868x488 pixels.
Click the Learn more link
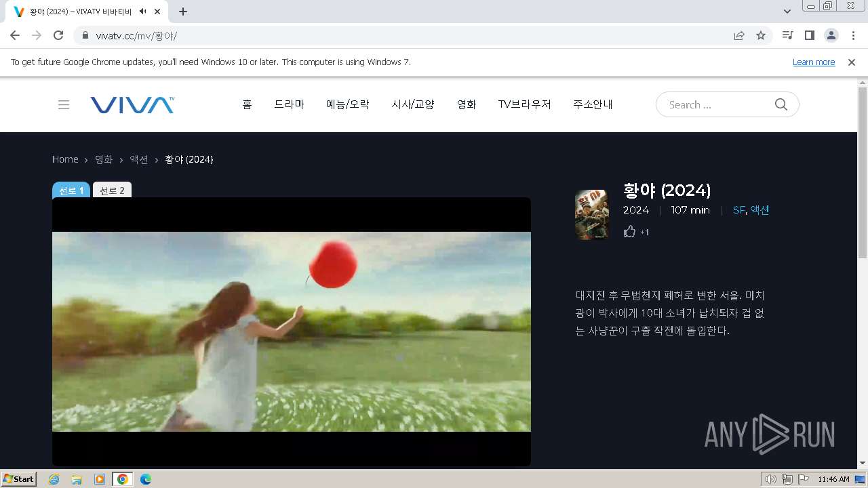(814, 62)
